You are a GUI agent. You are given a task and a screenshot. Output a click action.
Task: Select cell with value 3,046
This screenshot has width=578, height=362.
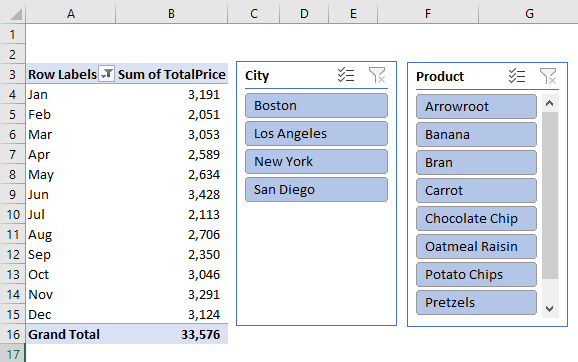[172, 274]
